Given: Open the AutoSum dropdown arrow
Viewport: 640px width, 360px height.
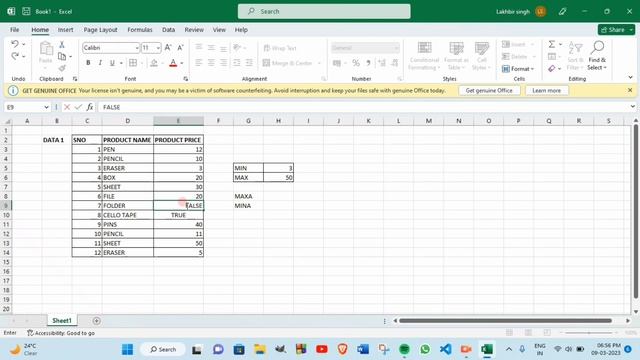Looking at the screenshot, I should (560, 44).
